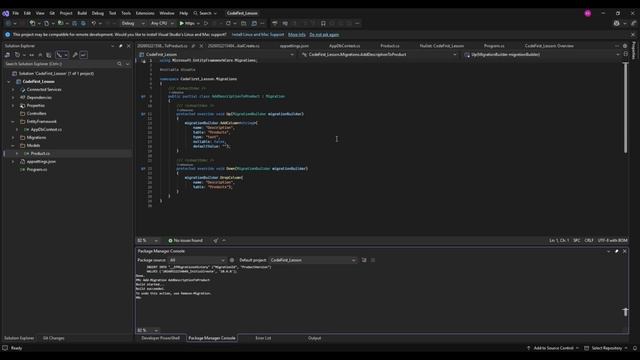Collapse the Models folder
The width and height of the screenshot is (640, 360).
[x=13, y=145]
